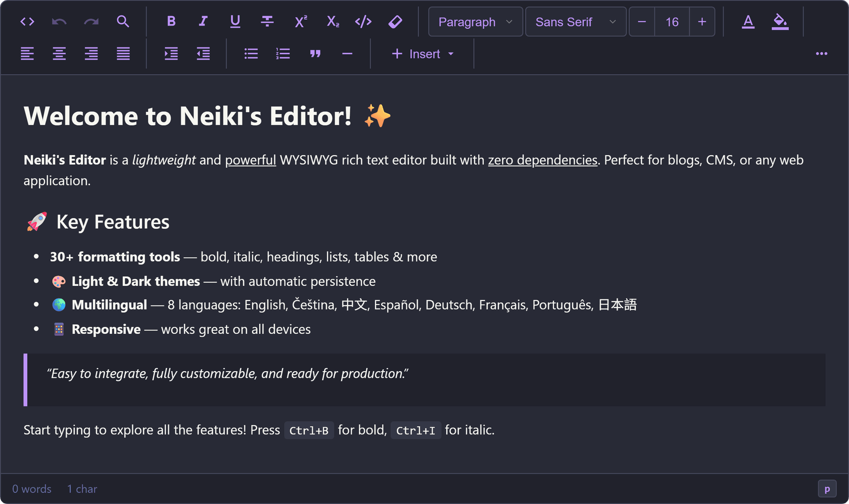Justify text alignment
Screen dimensions: 849x504
pyautogui.click(x=123, y=54)
